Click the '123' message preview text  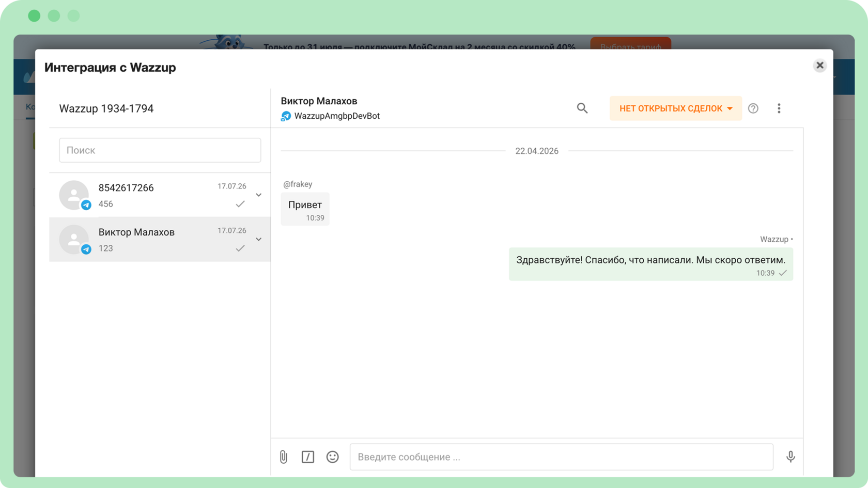click(x=106, y=248)
